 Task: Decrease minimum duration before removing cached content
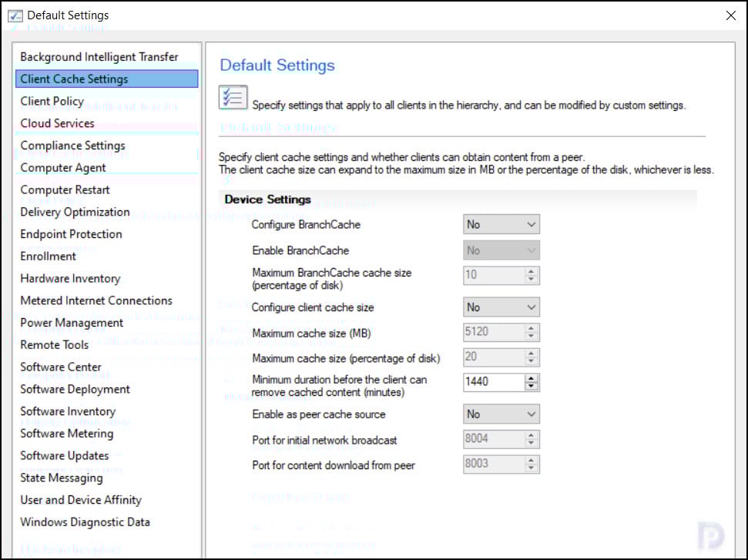[x=531, y=387]
